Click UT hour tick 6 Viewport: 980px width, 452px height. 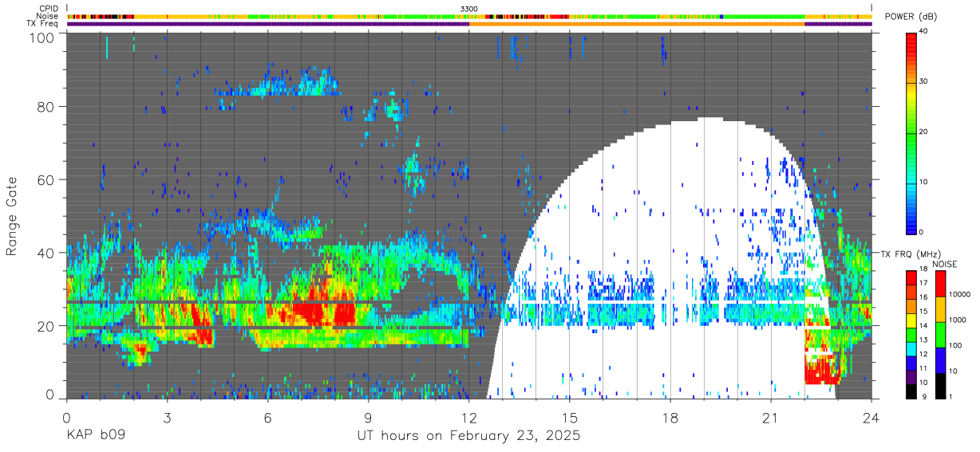point(268,416)
